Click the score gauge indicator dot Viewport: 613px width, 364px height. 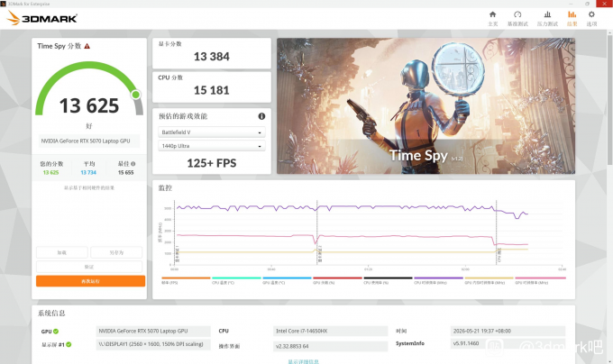(x=135, y=95)
